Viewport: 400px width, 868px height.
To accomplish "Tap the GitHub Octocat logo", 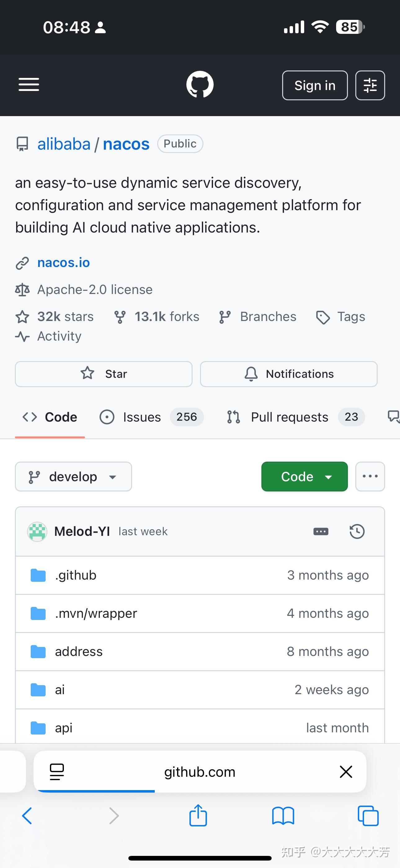I will (x=200, y=84).
